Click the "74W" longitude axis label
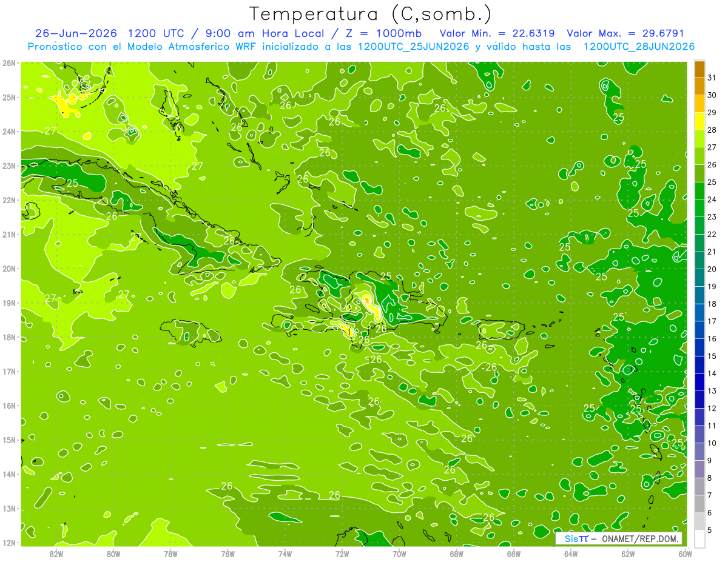728x562 pixels. pyautogui.click(x=285, y=554)
